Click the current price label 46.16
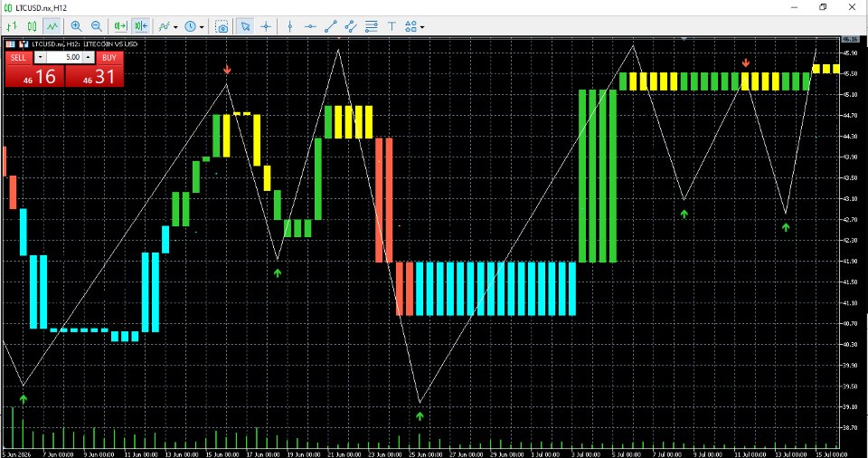Viewport: 868px width, 458px height. click(850, 39)
